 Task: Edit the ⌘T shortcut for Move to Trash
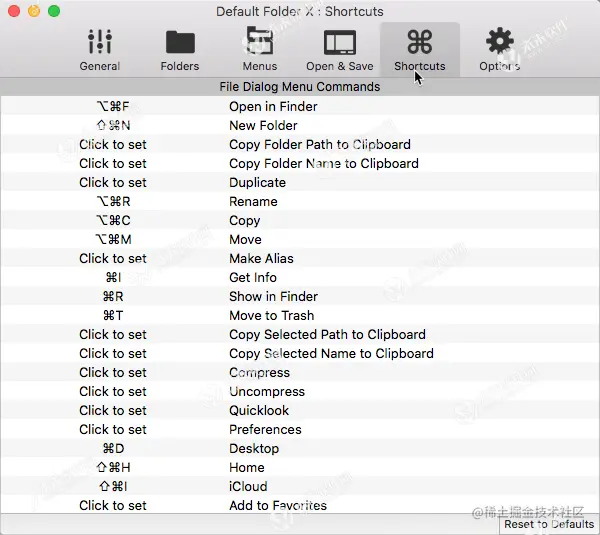113,316
